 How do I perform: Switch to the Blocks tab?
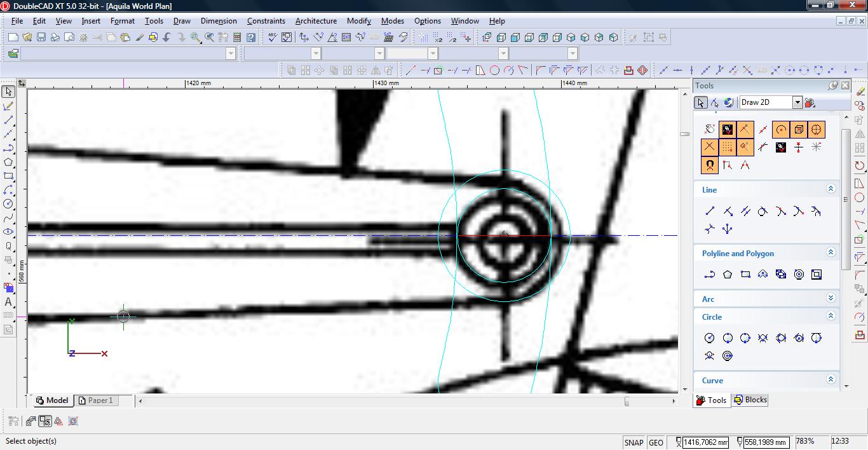(x=750, y=400)
